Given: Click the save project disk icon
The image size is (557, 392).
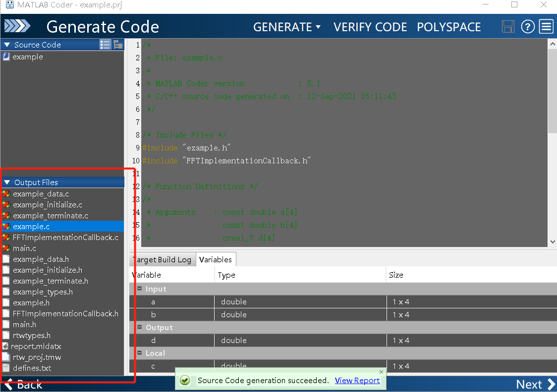Looking at the screenshot, I should click(x=508, y=27).
